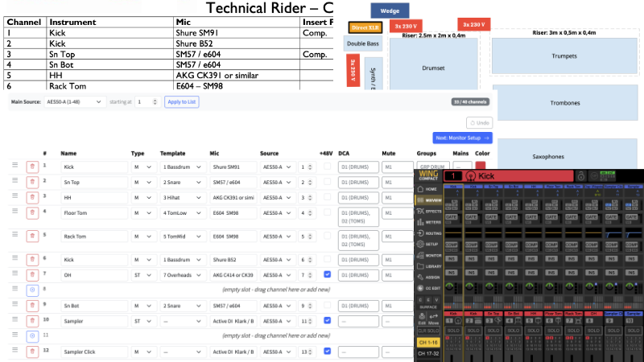The image size is (644, 362).
Task: Open METERS in the WING sidebar
Action: [429, 223]
